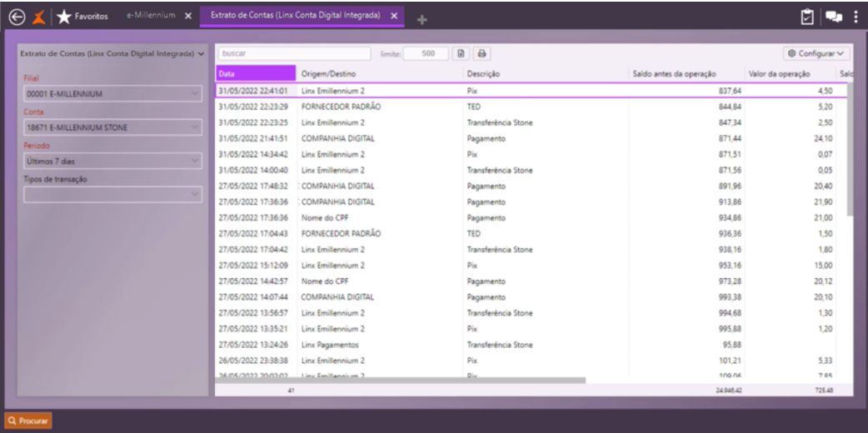Switch to the e-Millennium tab
Viewport: 868px width, 433px height.
[x=151, y=16]
